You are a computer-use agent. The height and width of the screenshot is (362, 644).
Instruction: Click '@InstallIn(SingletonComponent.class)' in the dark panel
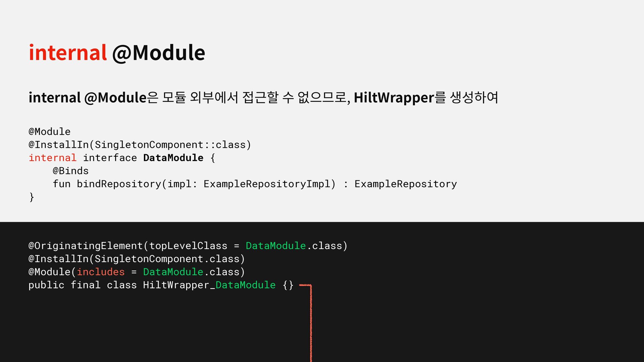137,259
